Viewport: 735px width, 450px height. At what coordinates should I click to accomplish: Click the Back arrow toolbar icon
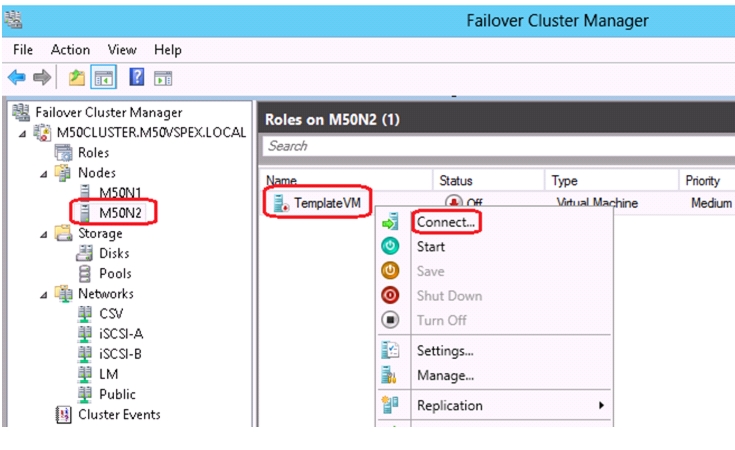(x=17, y=77)
